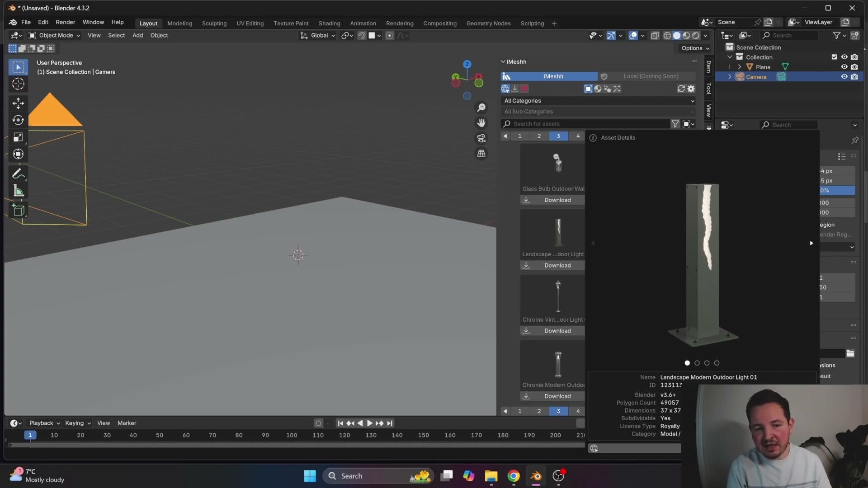Viewport: 868px width, 488px height.
Task: Click the outliner filter funnel icon
Action: [837, 35]
